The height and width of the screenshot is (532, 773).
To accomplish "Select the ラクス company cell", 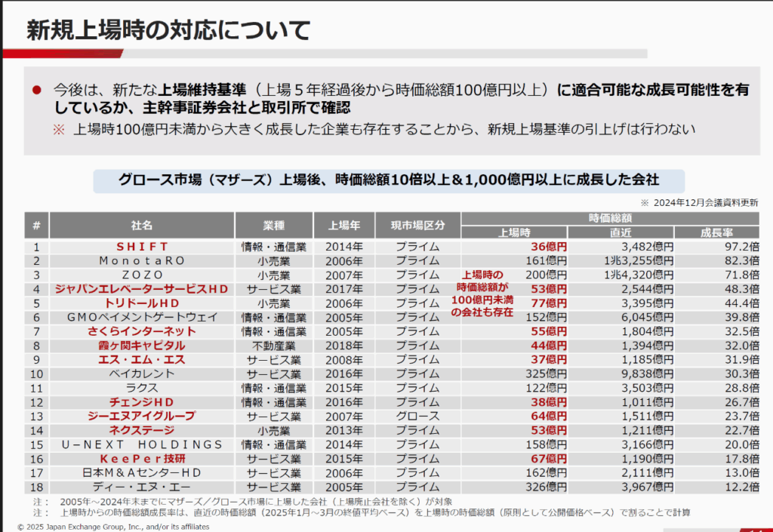I will pos(143,388).
